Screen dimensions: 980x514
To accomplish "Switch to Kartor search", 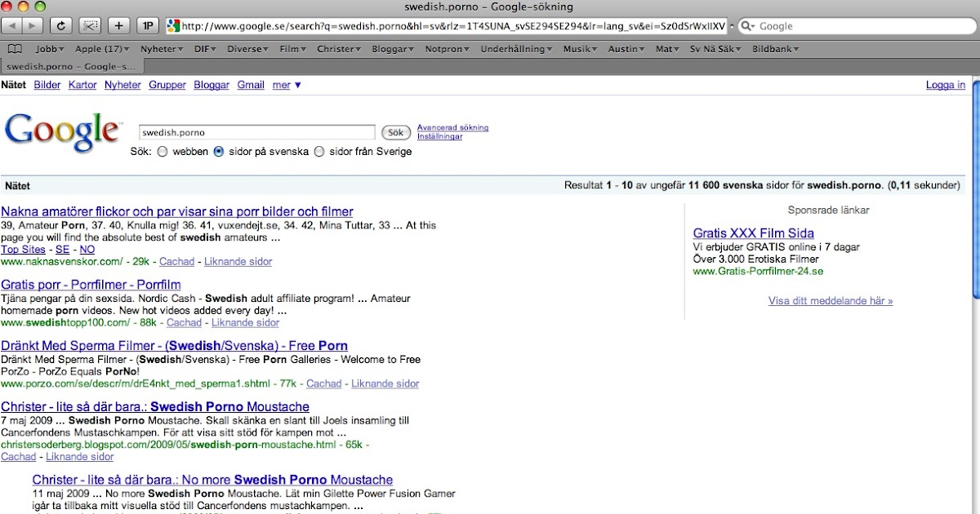I will [x=82, y=85].
